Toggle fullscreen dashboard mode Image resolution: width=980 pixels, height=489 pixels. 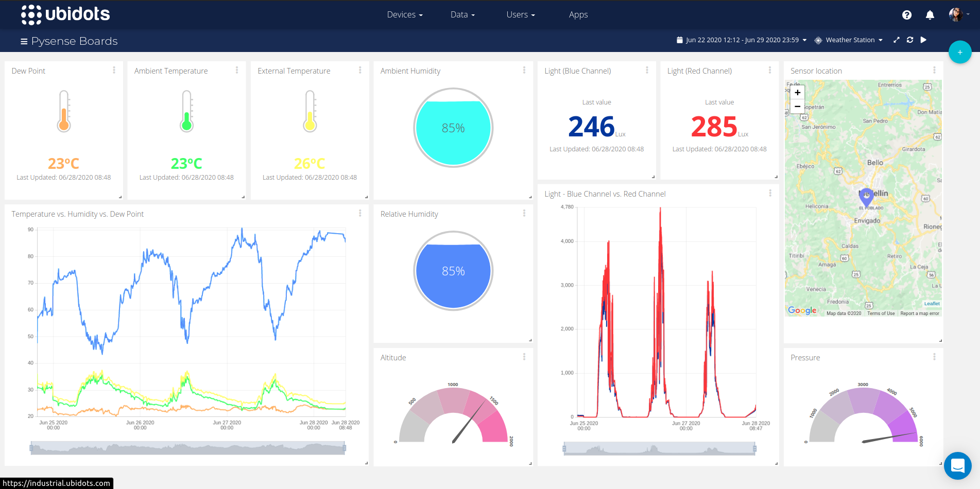pos(897,40)
